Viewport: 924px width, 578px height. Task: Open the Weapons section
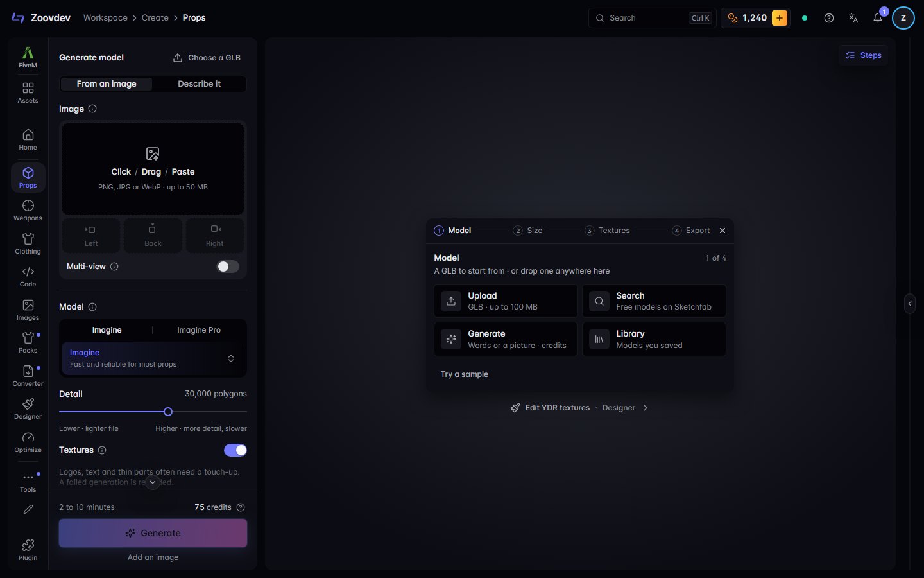[28, 210]
